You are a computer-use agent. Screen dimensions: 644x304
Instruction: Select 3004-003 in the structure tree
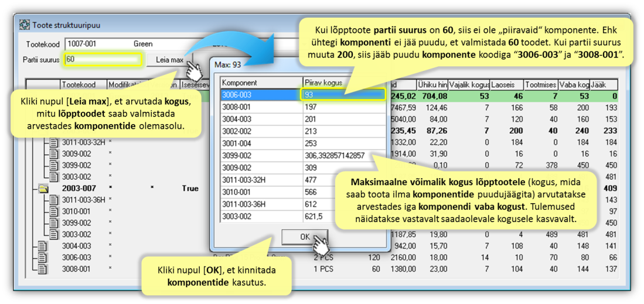click(x=76, y=246)
